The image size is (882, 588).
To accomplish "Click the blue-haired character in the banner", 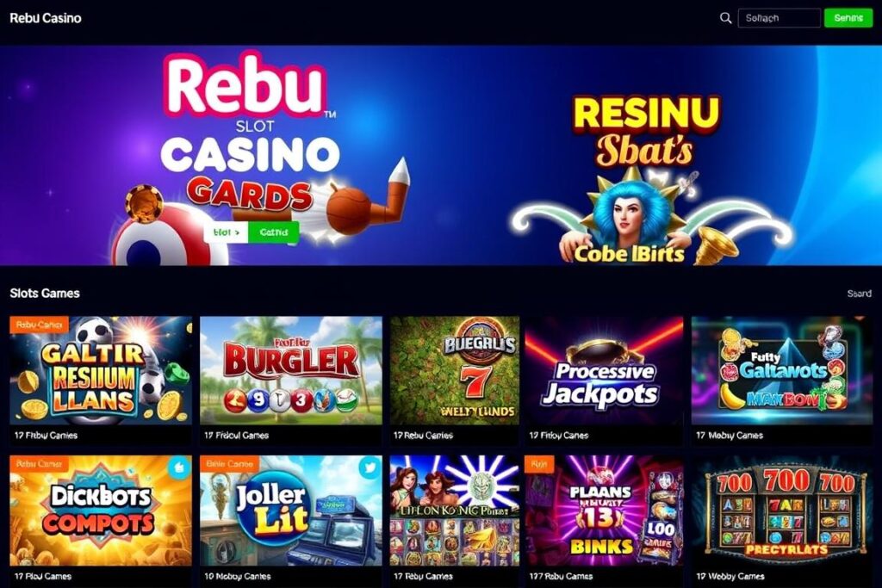I will 630,214.
